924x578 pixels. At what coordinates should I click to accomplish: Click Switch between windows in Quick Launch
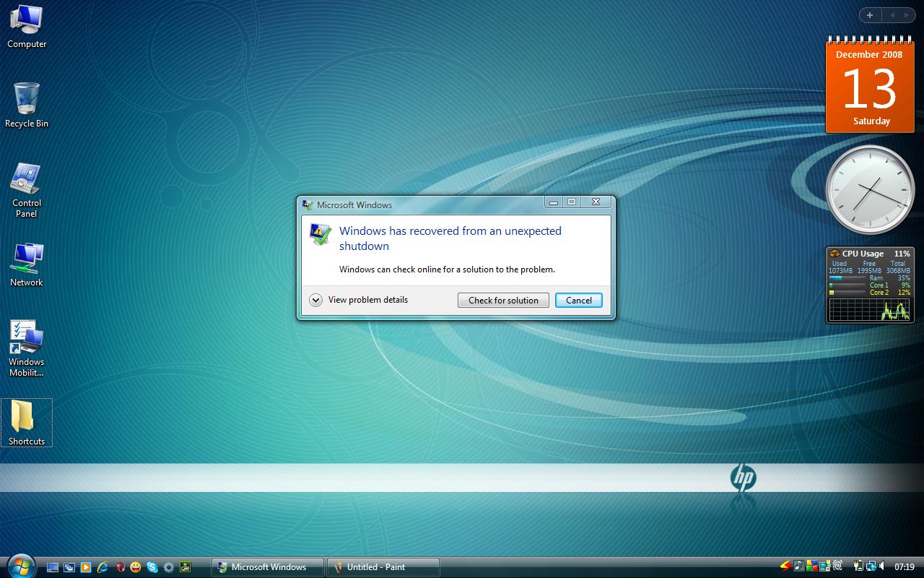click(69, 567)
